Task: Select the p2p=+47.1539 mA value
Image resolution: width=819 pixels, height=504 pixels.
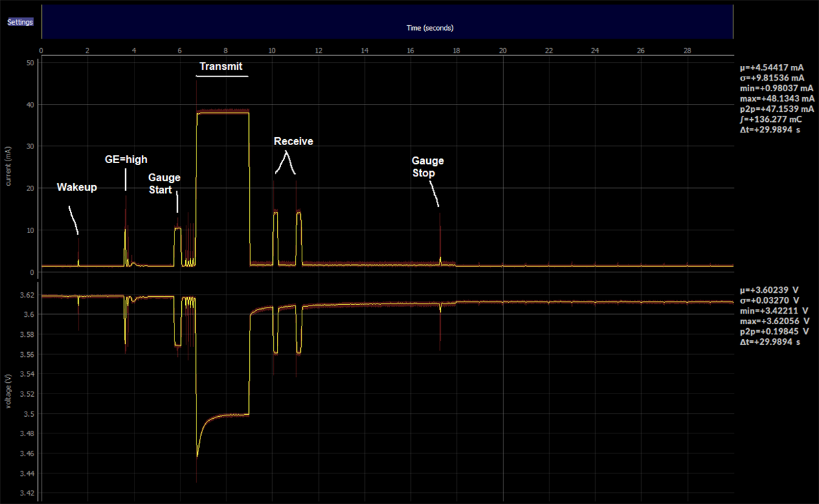Action: pyautogui.click(x=776, y=109)
